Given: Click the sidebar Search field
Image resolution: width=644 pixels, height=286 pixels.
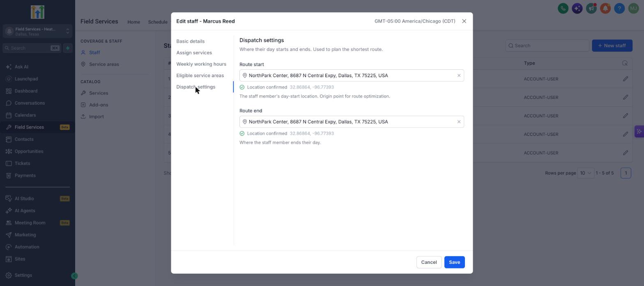Looking at the screenshot, I should pos(32,48).
